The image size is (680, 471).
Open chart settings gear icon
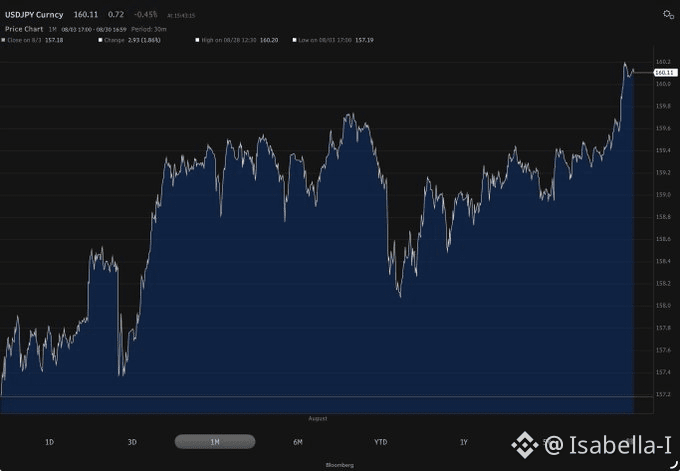668,15
